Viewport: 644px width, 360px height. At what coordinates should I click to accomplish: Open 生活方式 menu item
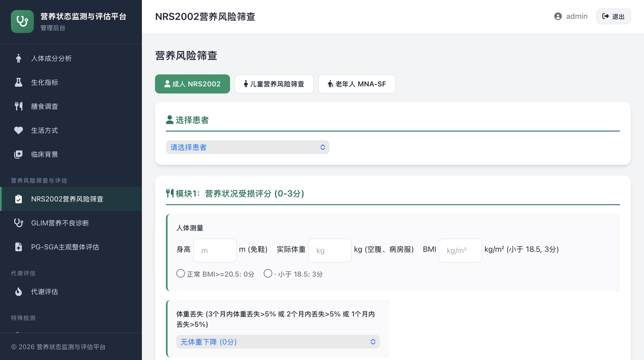tap(71, 130)
